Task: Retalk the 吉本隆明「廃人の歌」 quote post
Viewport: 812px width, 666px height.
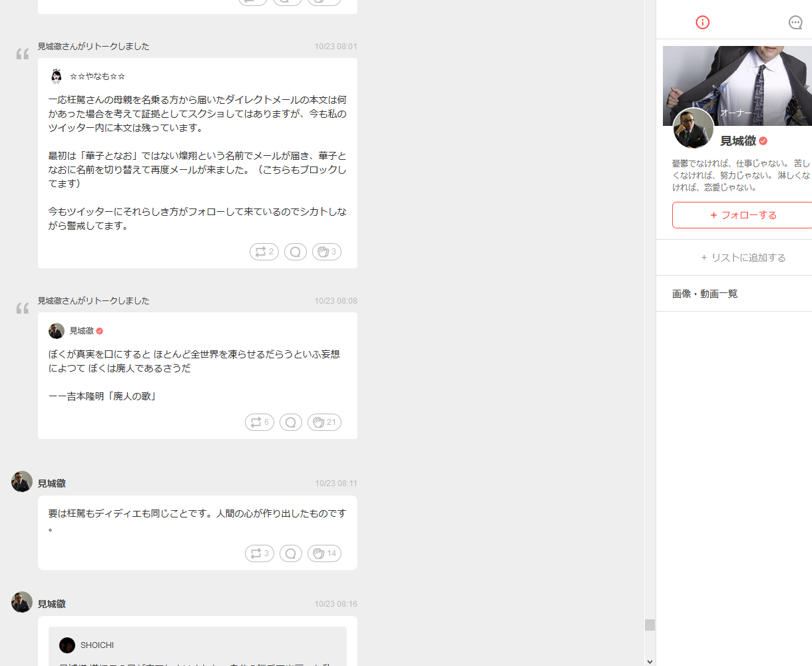Action: coord(260,422)
